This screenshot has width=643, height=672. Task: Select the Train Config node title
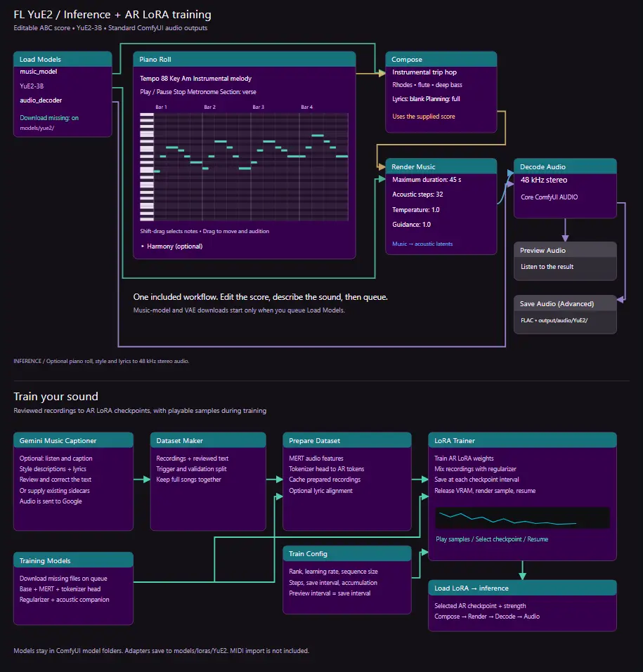coord(308,554)
